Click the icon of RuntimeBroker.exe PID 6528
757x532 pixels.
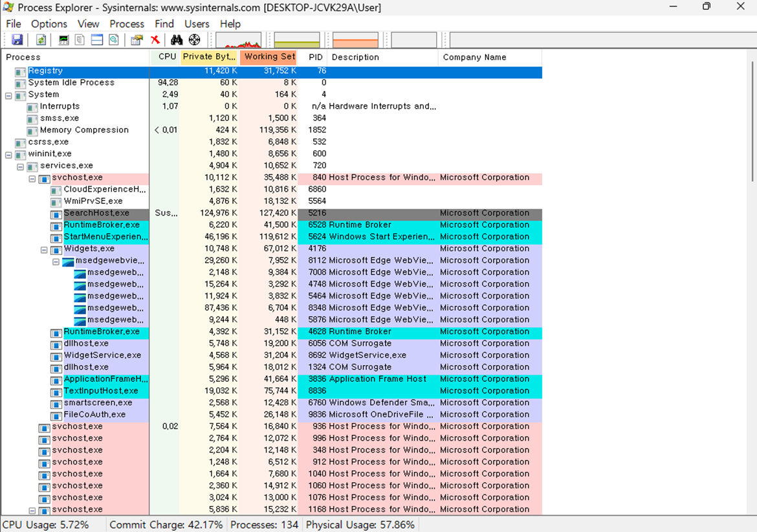56,226
